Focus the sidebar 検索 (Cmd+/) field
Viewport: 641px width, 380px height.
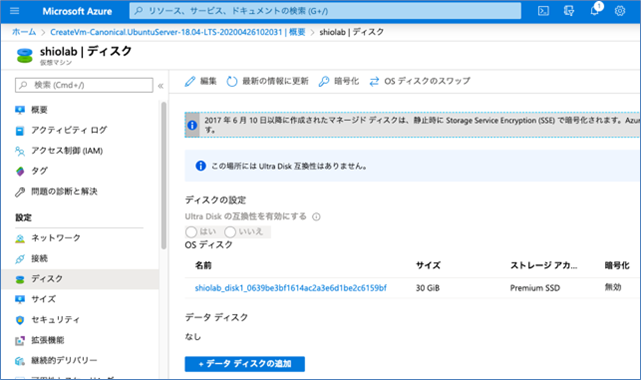coord(84,85)
